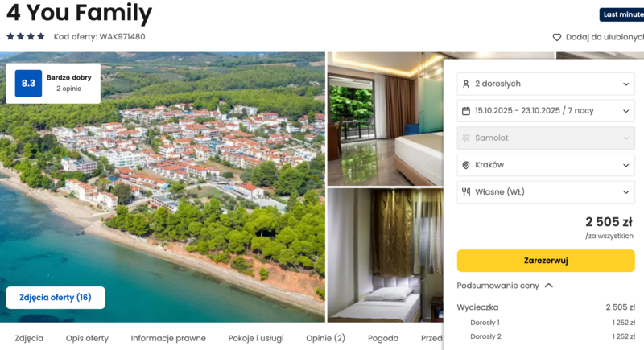Click the four-star hotel rating icons

click(26, 36)
